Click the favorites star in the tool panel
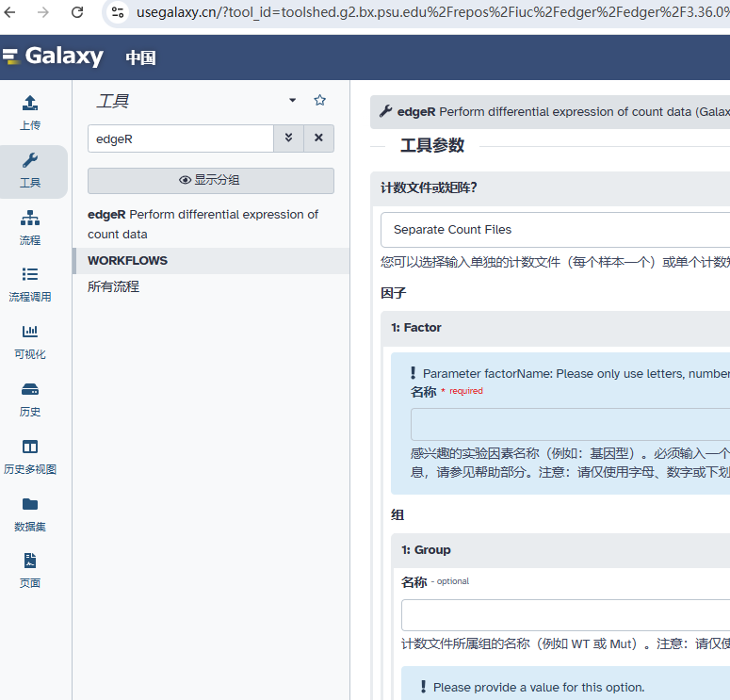This screenshot has height=700, width=730. (320, 100)
